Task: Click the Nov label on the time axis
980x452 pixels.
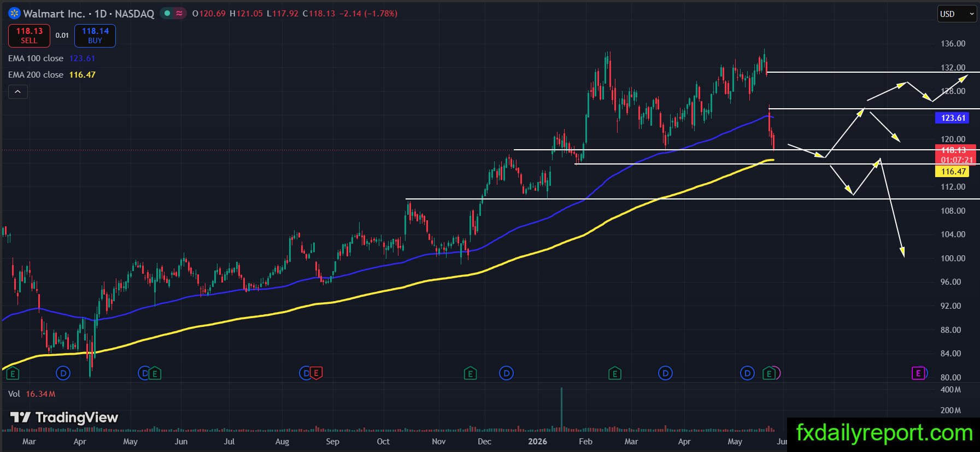Action: pos(438,442)
